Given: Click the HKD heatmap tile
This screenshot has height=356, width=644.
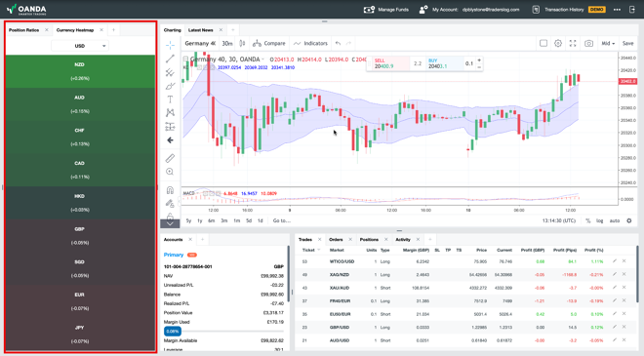Looking at the screenshot, I should (x=80, y=203).
